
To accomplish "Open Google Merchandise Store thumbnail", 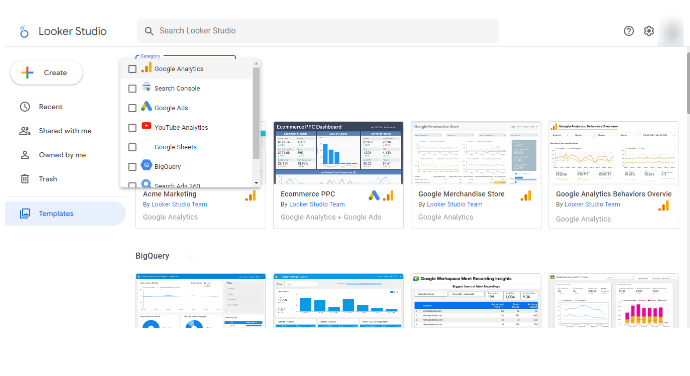I will pyautogui.click(x=476, y=153).
